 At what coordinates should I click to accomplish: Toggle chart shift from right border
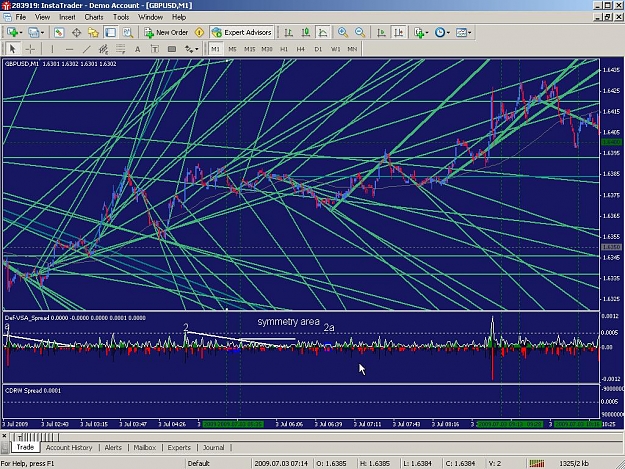399,33
